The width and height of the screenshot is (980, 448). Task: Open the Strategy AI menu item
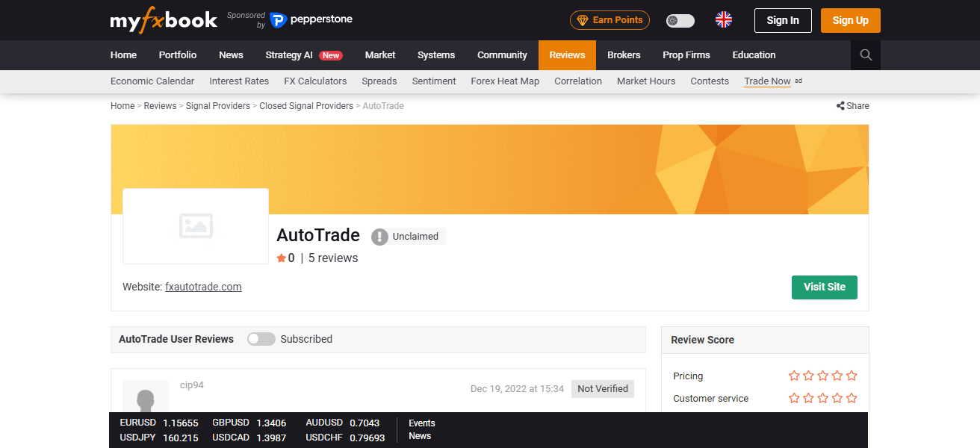point(303,55)
